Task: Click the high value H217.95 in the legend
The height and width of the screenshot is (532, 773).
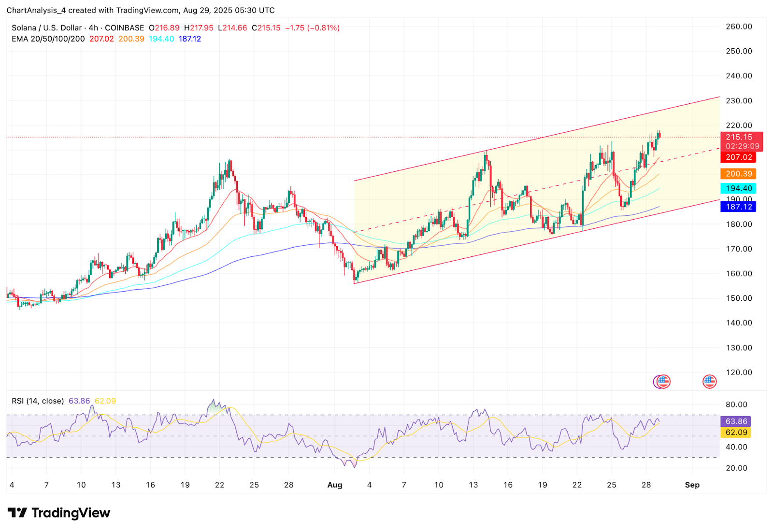Action: [x=199, y=28]
